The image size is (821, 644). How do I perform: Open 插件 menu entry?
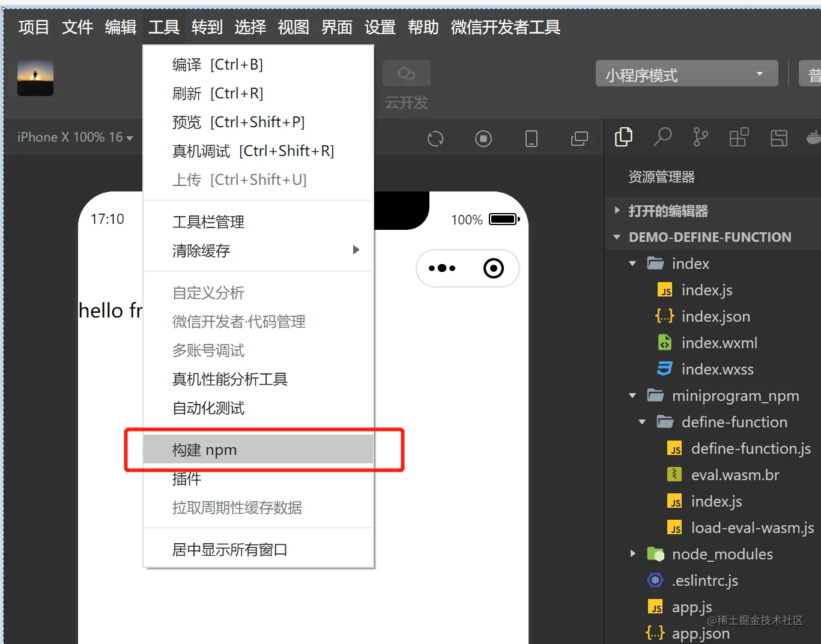(x=258, y=478)
